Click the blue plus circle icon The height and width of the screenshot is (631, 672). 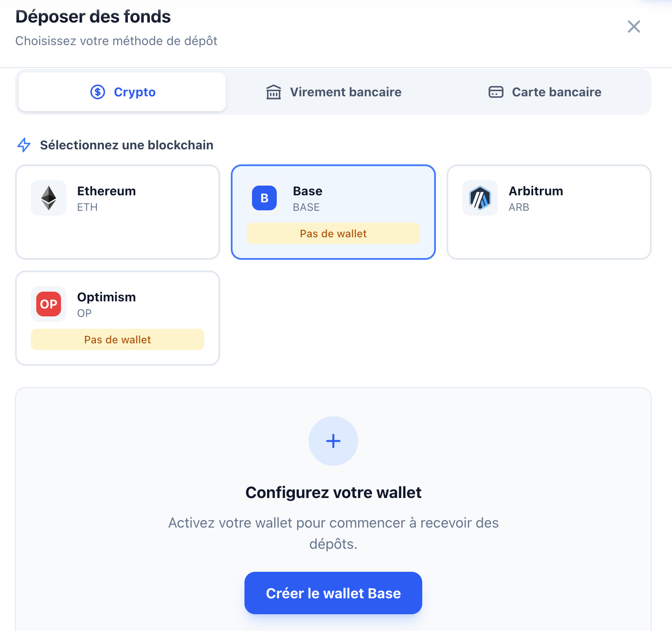(333, 441)
